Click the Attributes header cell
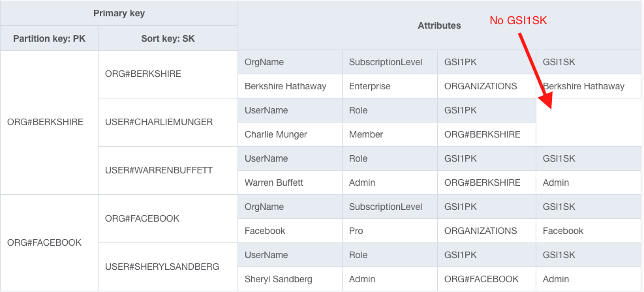Viewport: 644px width, 292px height. [x=439, y=25]
